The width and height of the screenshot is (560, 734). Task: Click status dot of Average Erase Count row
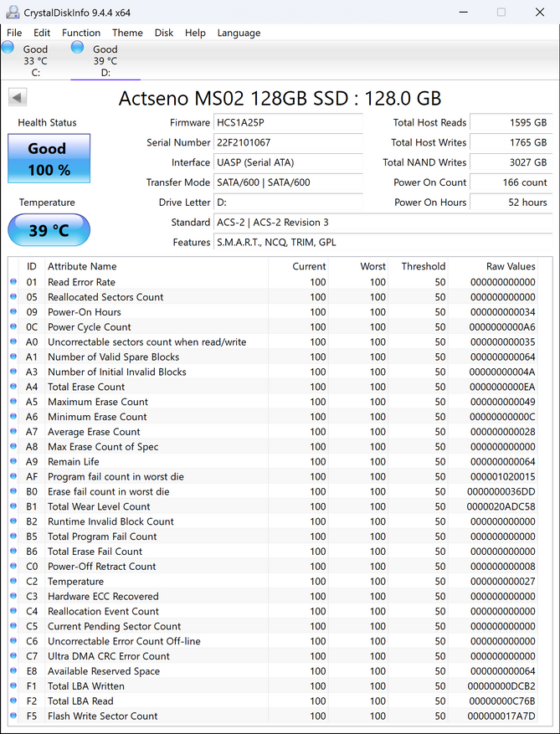tap(13, 432)
